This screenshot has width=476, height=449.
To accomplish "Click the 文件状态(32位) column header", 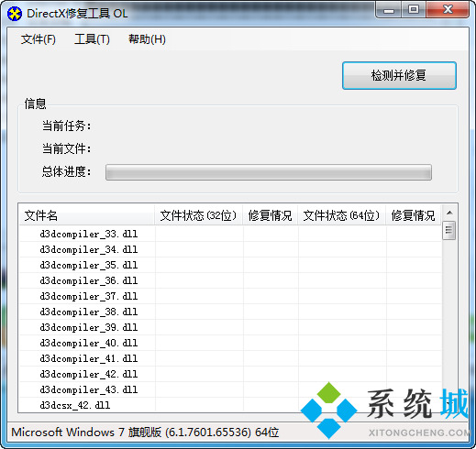I will coord(198,215).
